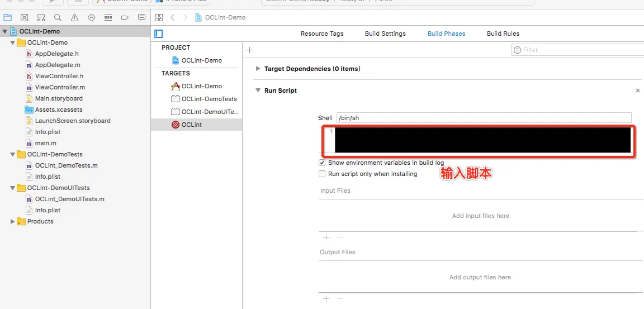Viewport: 644px width, 309px height.
Task: Open Info.plist under OCLint-DemoTests group
Action: pos(48,177)
